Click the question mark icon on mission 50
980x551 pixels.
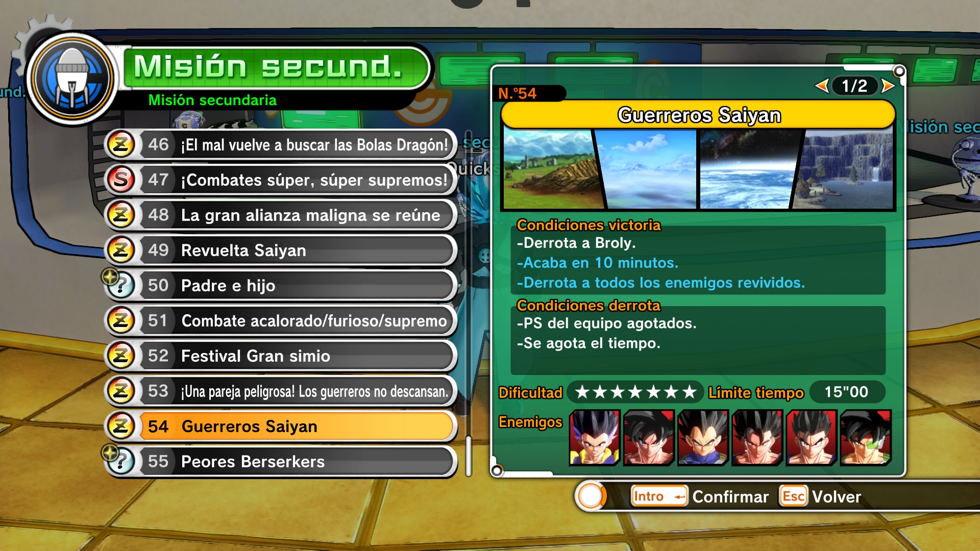click(121, 285)
